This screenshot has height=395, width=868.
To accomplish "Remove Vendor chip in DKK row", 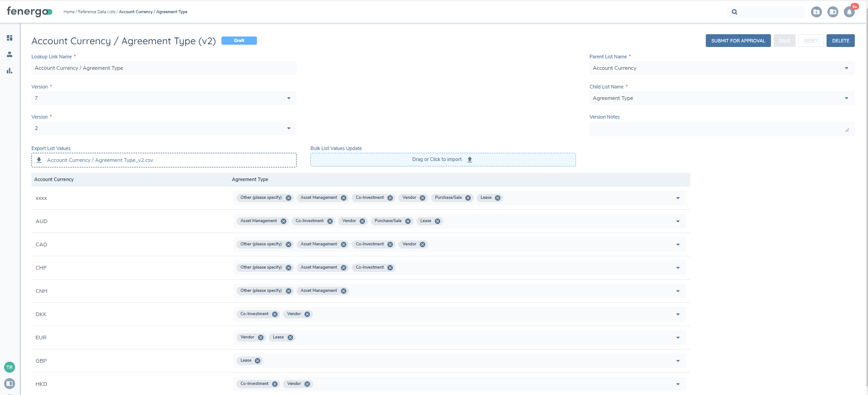I will pyautogui.click(x=307, y=314).
